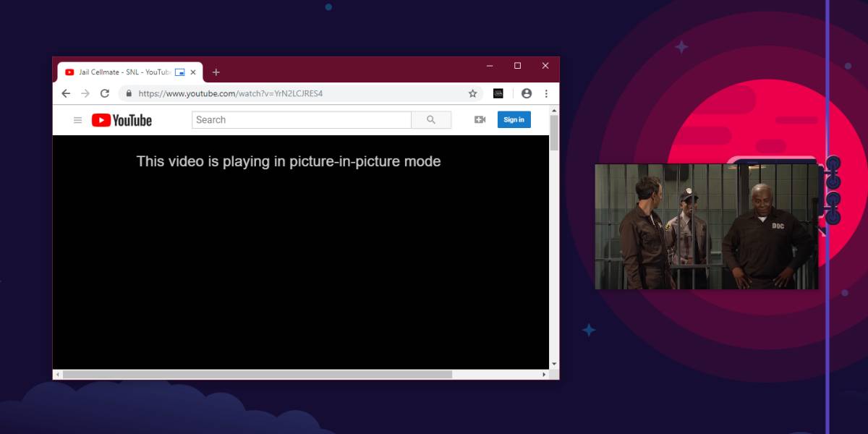The height and width of the screenshot is (434, 868).
Task: Focus the YouTube Search input field
Action: pos(302,120)
